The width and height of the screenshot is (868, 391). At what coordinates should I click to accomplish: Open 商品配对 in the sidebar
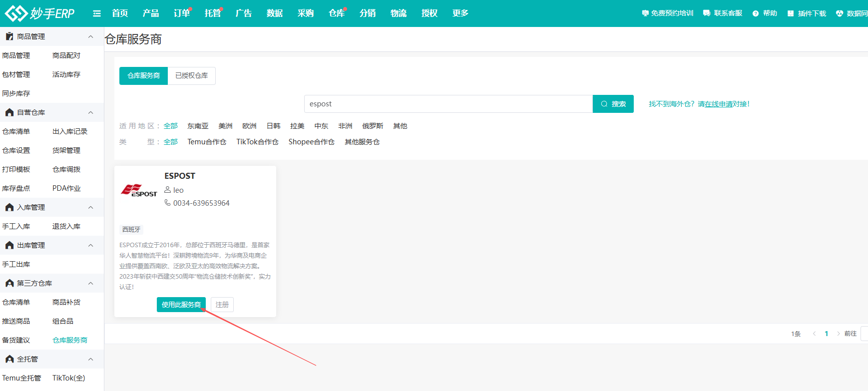pos(66,55)
